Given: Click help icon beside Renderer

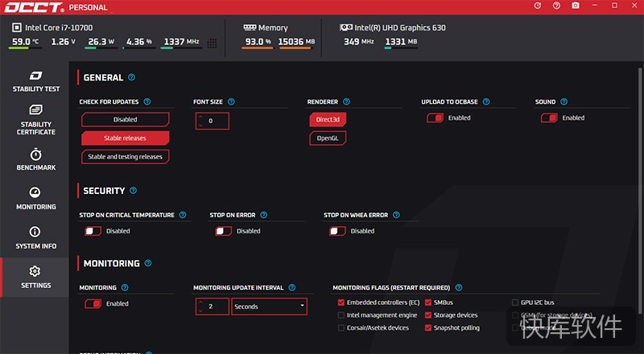Looking at the screenshot, I should (346, 101).
